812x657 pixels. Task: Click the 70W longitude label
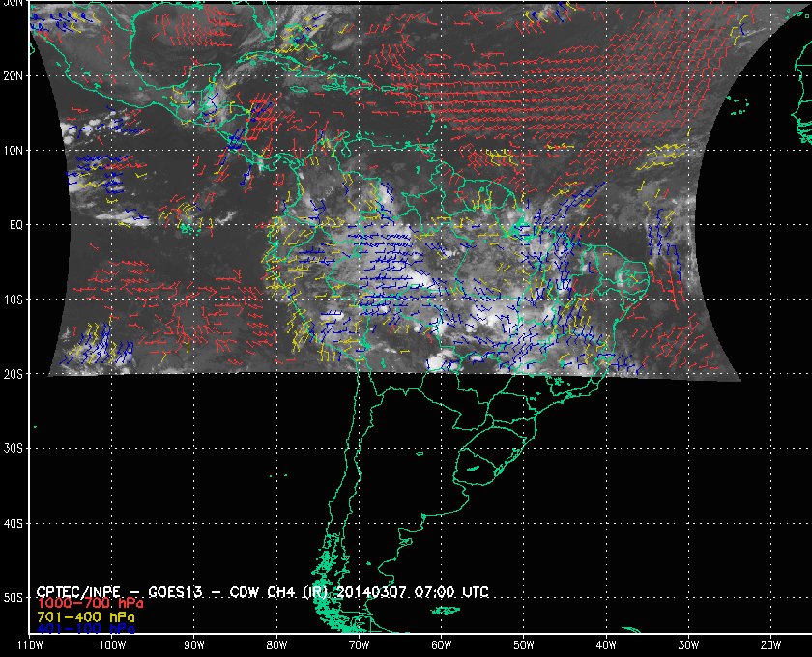click(359, 645)
